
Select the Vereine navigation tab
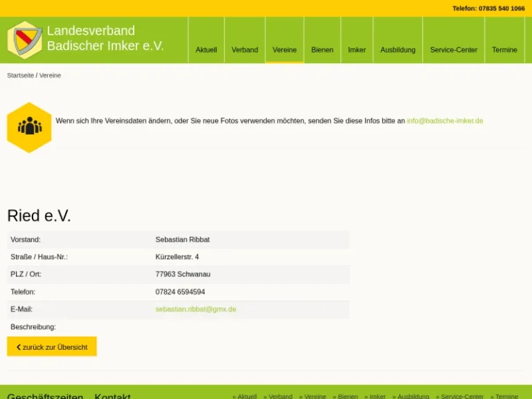coord(284,50)
